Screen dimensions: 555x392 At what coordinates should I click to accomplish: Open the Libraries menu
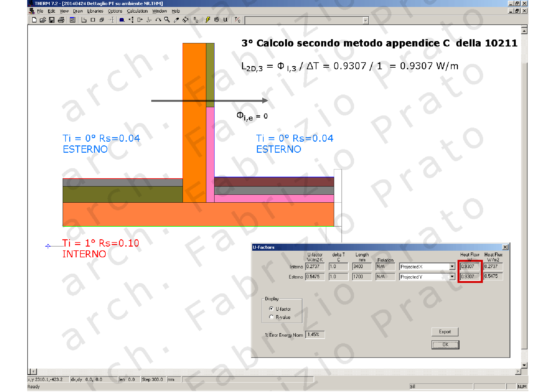[95, 11]
